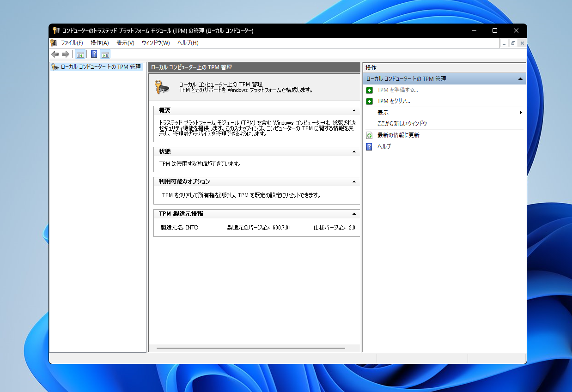Click TPM を準備する... action
Viewport: 572px width, 392px height.
397,90
